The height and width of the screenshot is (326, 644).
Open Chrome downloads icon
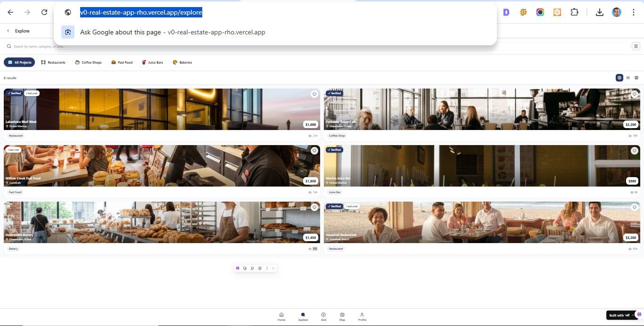[x=599, y=12]
